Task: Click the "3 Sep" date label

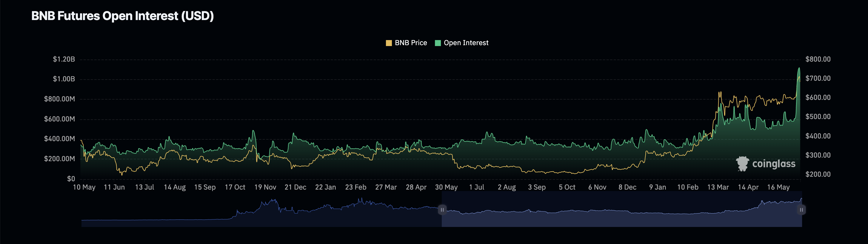Action: pos(537,187)
